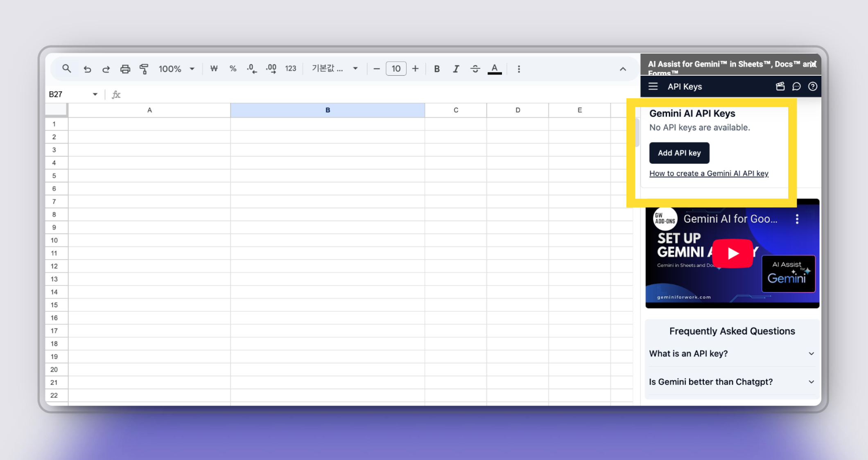Format cell as percent
Screen dimensions: 868x460
pos(233,69)
